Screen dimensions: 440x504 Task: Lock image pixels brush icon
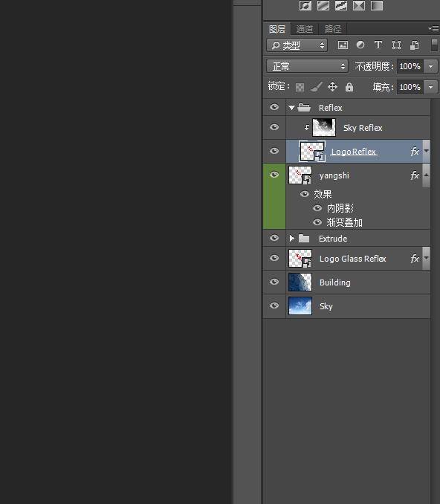tap(317, 87)
